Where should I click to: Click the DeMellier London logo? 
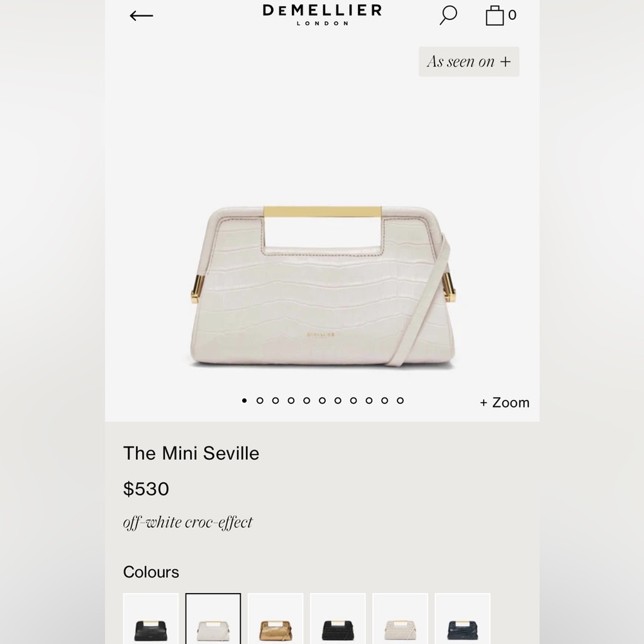click(322, 15)
